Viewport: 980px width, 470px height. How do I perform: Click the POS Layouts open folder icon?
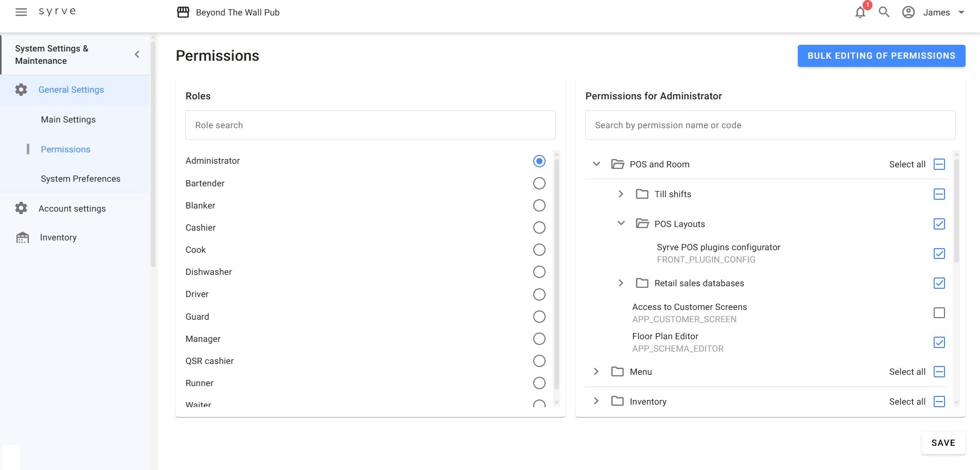click(642, 224)
